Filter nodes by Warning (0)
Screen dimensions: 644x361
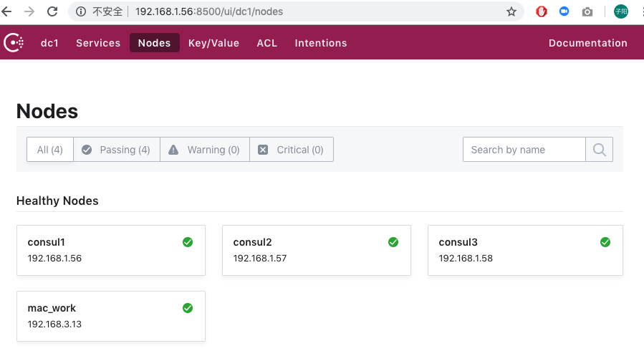point(205,150)
